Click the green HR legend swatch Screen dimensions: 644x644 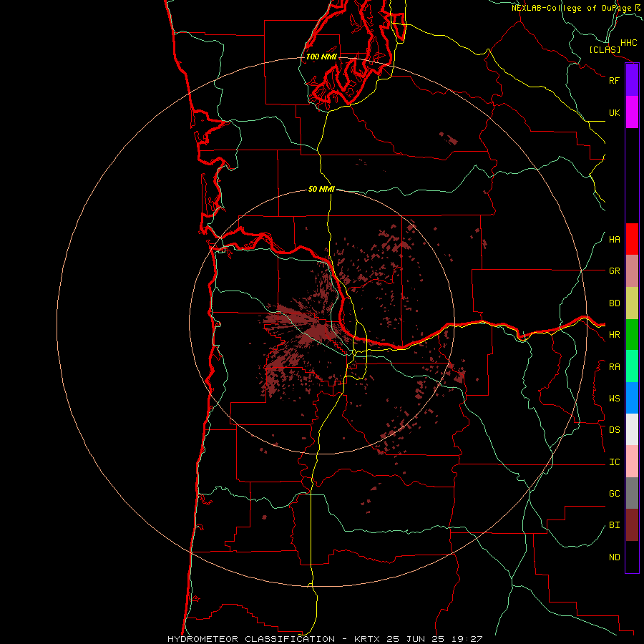click(x=632, y=335)
